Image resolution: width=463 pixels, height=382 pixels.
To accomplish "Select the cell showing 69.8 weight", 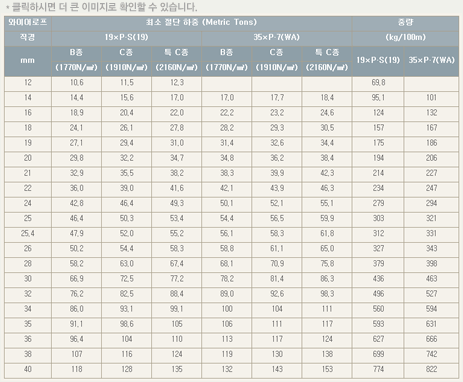I will [x=378, y=83].
